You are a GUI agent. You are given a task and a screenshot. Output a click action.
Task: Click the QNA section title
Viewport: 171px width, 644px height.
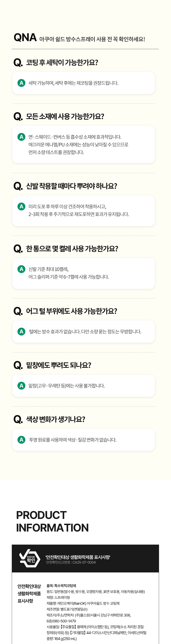coord(25,38)
